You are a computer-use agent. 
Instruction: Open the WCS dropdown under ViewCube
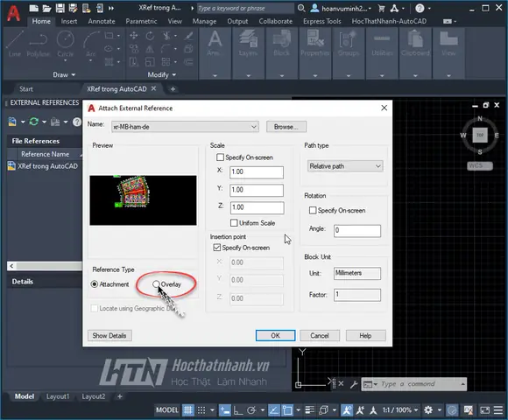click(x=480, y=165)
